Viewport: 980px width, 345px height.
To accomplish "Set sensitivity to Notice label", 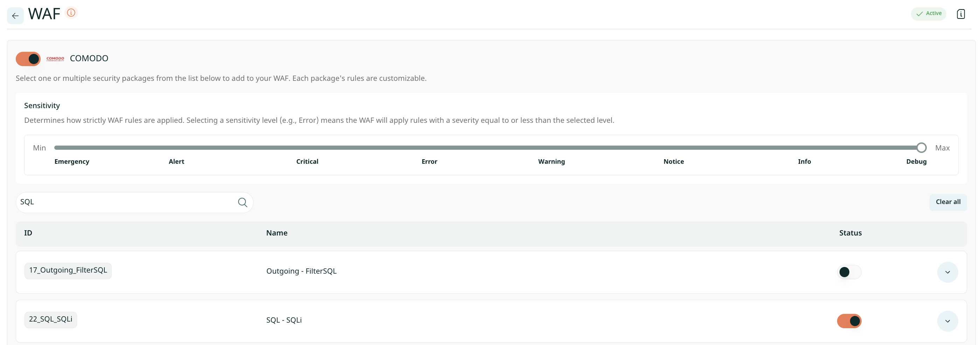I will [x=674, y=162].
